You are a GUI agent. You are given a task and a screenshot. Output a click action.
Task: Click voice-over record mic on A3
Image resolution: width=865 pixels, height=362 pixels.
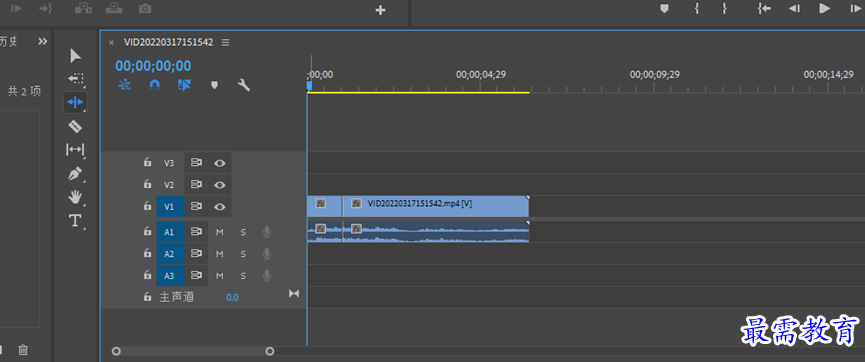pyautogui.click(x=267, y=275)
